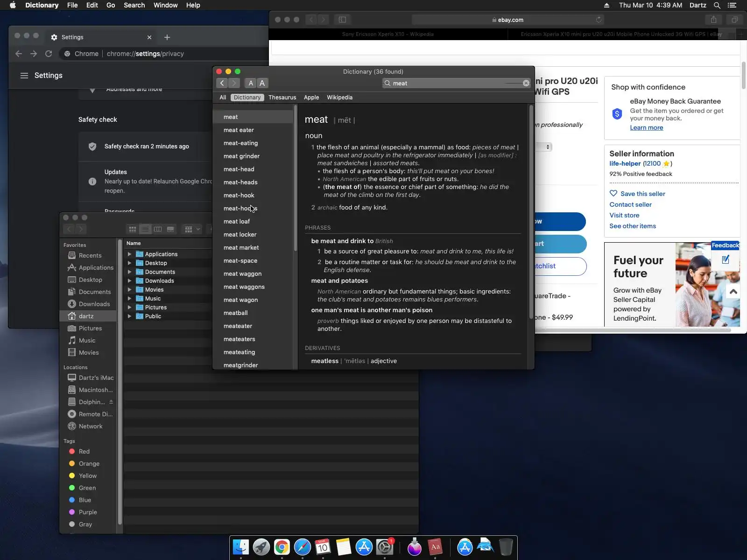Select the Purple tag in Finder sidebar
747x560 pixels.
click(89, 512)
